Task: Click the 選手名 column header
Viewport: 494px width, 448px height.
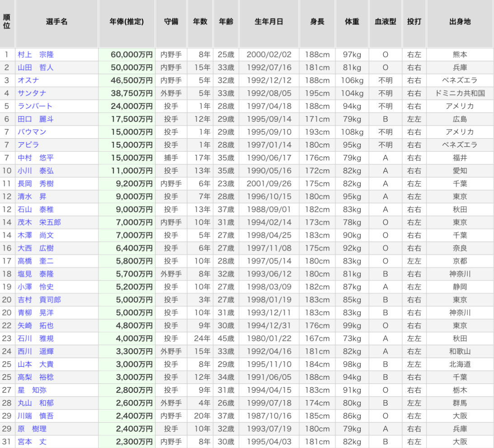Action: 57,22
